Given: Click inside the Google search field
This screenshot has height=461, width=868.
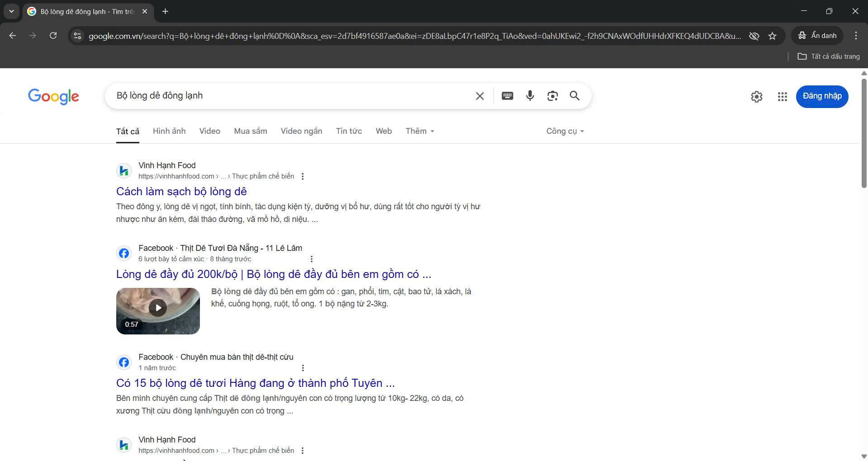Looking at the screenshot, I should [292, 96].
